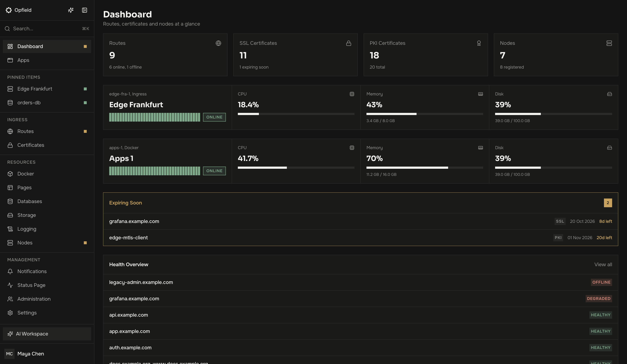Image resolution: width=627 pixels, height=364 pixels.
Task: Click the memory icon for Edge Frankfurt
Action: 480,94
